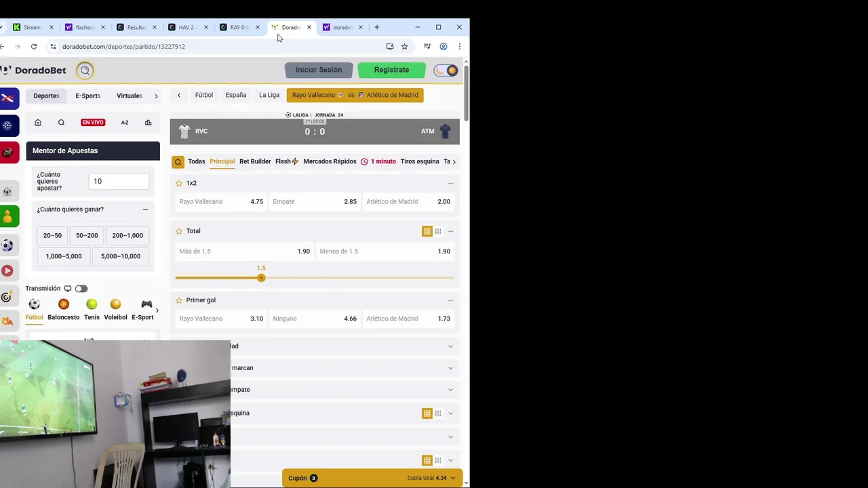Screen dimensions: 868x488
Task: Click the red play button sidebar icon
Action: pos(7,270)
